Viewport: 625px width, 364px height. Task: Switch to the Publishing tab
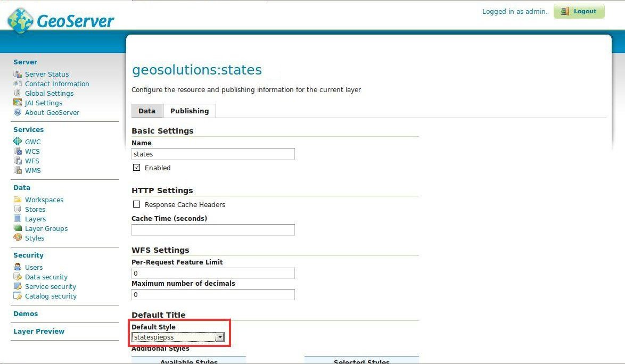click(190, 111)
